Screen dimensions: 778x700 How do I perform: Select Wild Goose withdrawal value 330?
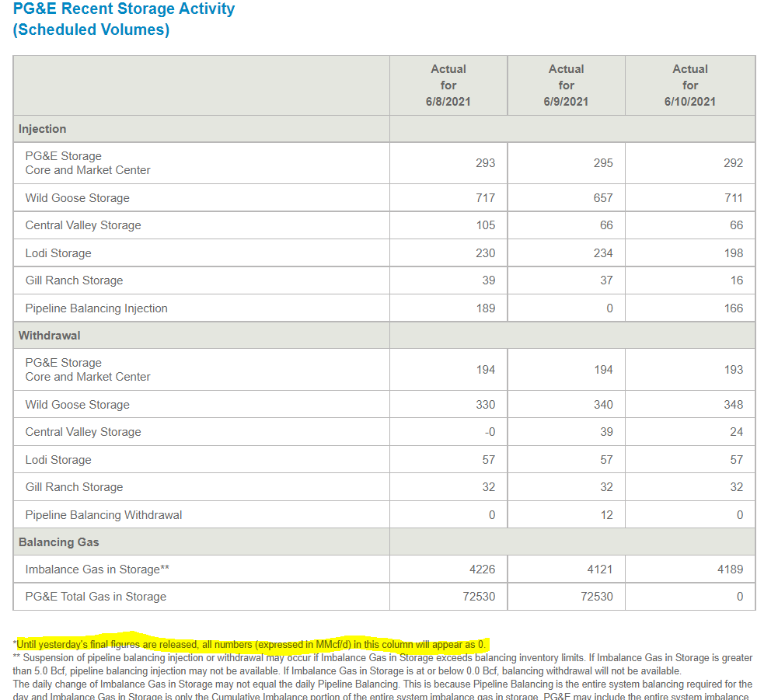click(485, 405)
